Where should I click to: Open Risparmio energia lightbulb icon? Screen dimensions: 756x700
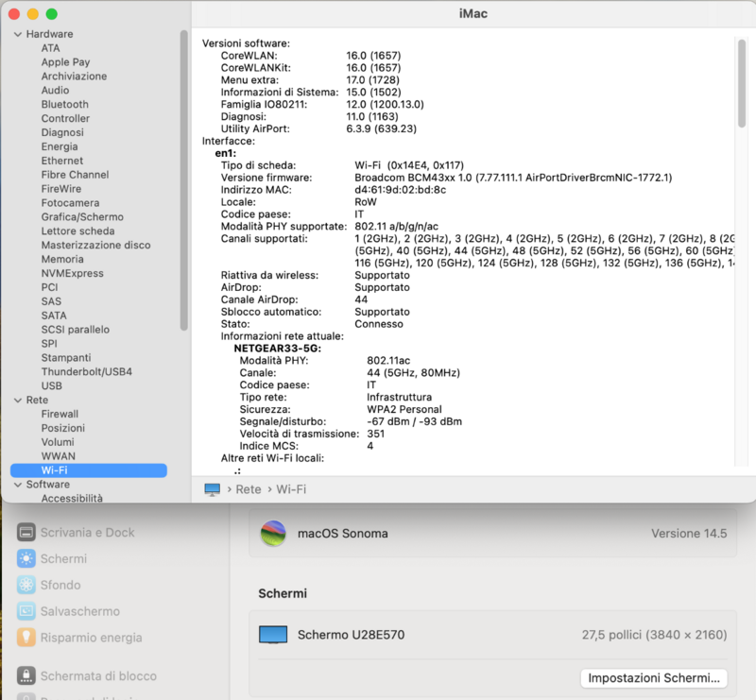pyautogui.click(x=26, y=638)
